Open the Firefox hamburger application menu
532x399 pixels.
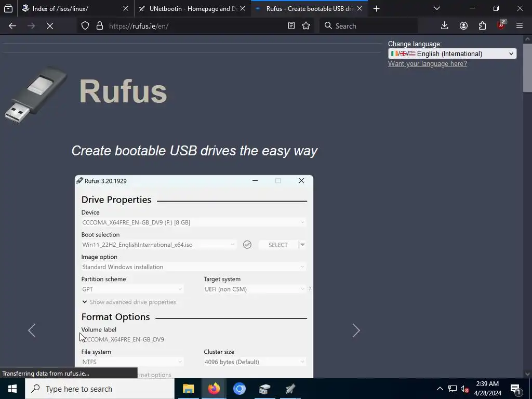tap(520, 26)
